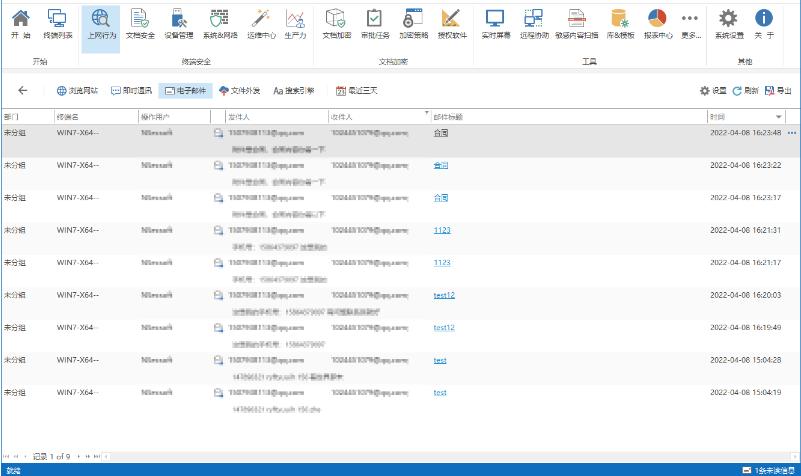Screen dimensions: 801x476
Task: Launch 实时屏幕 monitoring tool
Action: click(x=495, y=24)
